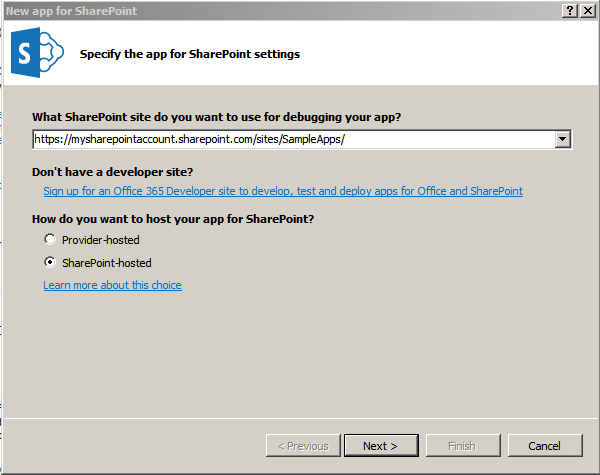
Task: Click the 'Specify the app for SharePoint settings' heading
Action: (190, 54)
